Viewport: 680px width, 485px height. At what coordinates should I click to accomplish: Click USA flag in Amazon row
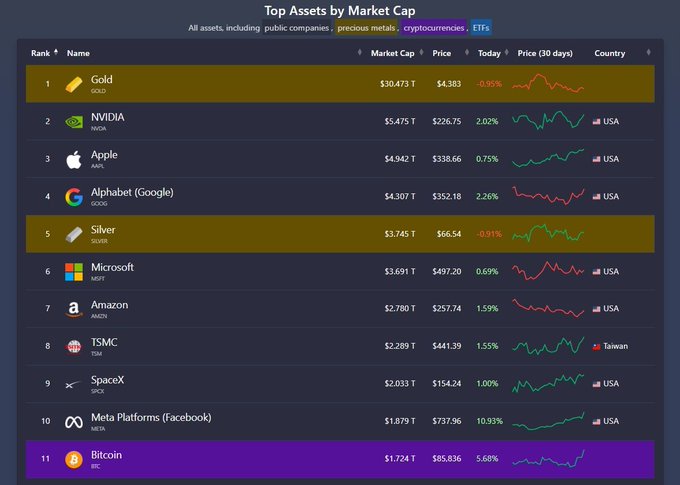pyautogui.click(x=596, y=309)
